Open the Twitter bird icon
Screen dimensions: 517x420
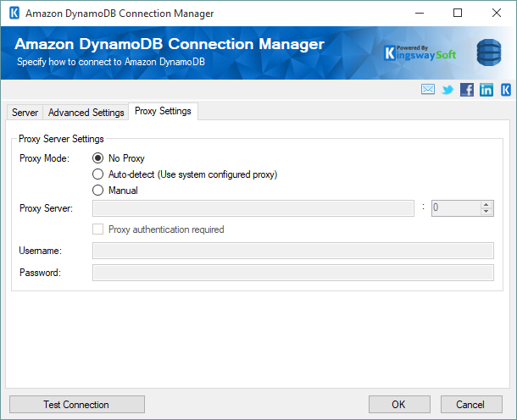pyautogui.click(x=448, y=90)
